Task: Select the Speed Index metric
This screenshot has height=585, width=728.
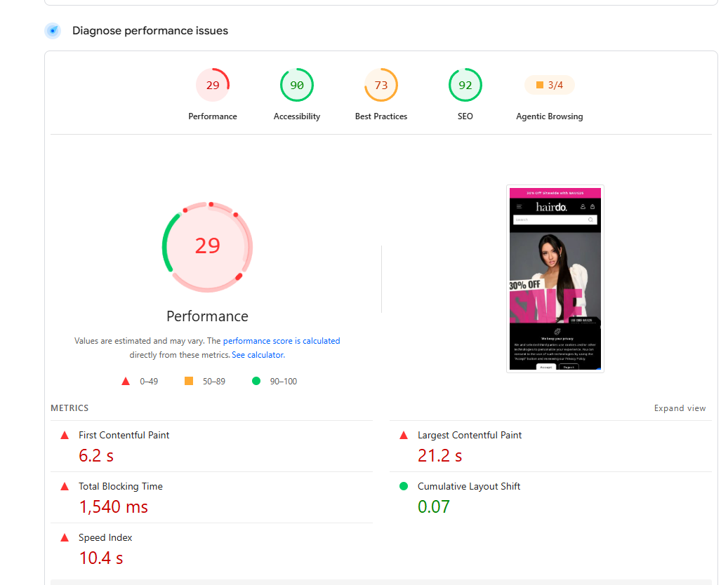Action: [212, 549]
